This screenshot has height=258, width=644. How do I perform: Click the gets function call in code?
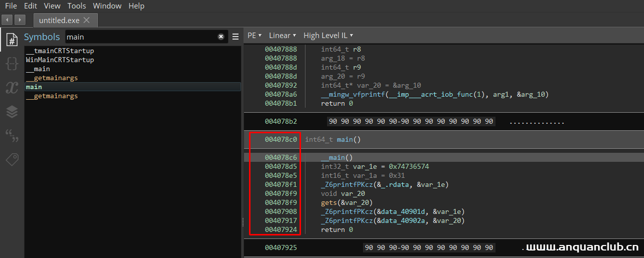329,202
